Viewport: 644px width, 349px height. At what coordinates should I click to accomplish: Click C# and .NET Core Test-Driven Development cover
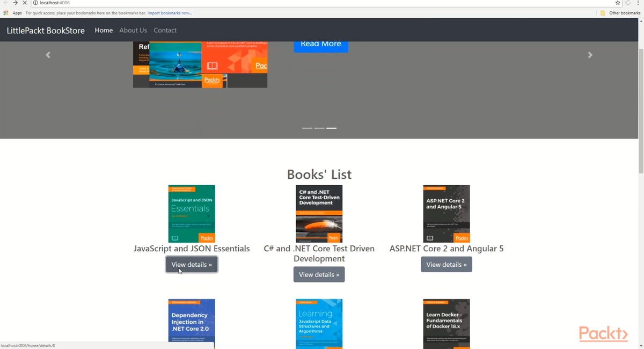(319, 214)
